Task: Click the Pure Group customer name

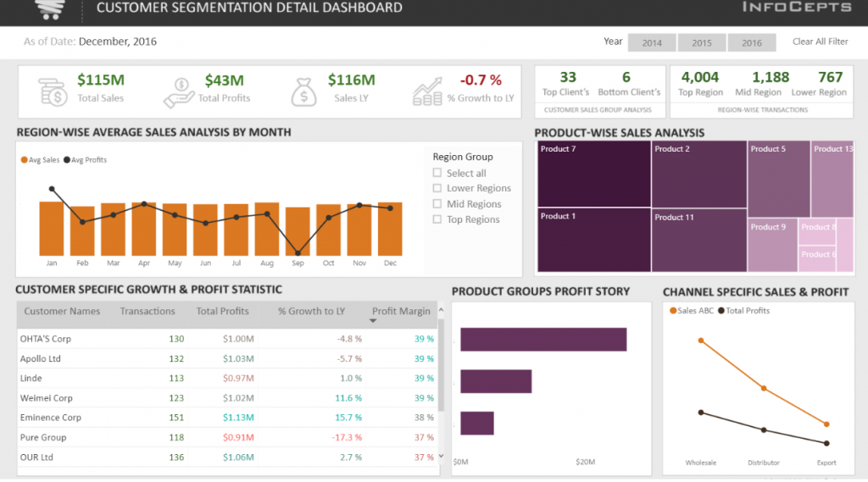Action: pos(43,437)
